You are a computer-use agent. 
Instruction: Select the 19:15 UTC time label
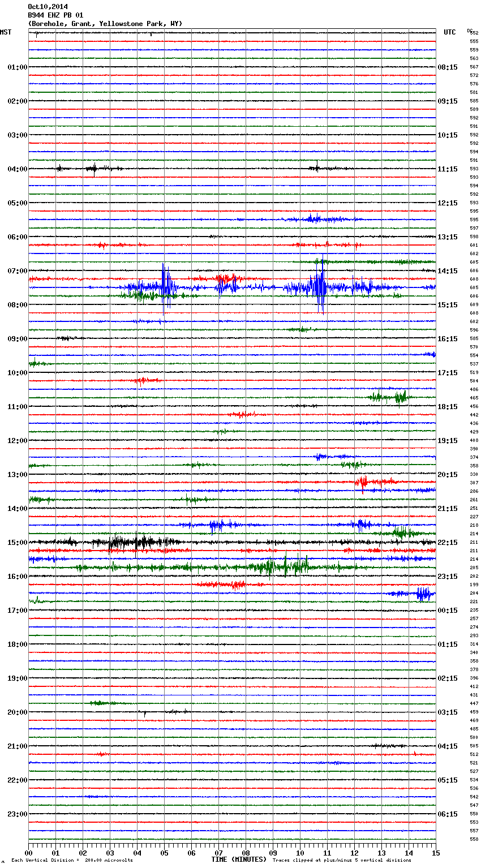click(x=448, y=441)
